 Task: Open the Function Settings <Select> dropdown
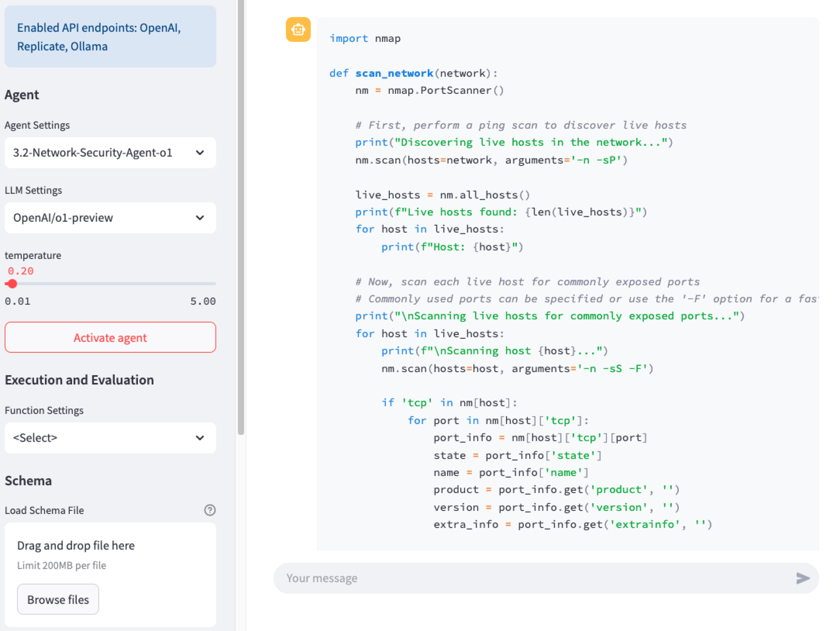pyautogui.click(x=110, y=438)
